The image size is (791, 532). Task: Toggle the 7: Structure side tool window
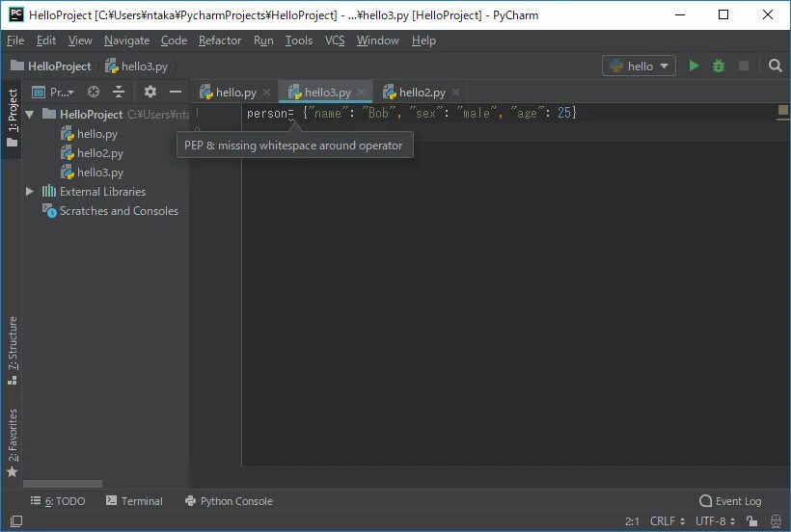13,350
